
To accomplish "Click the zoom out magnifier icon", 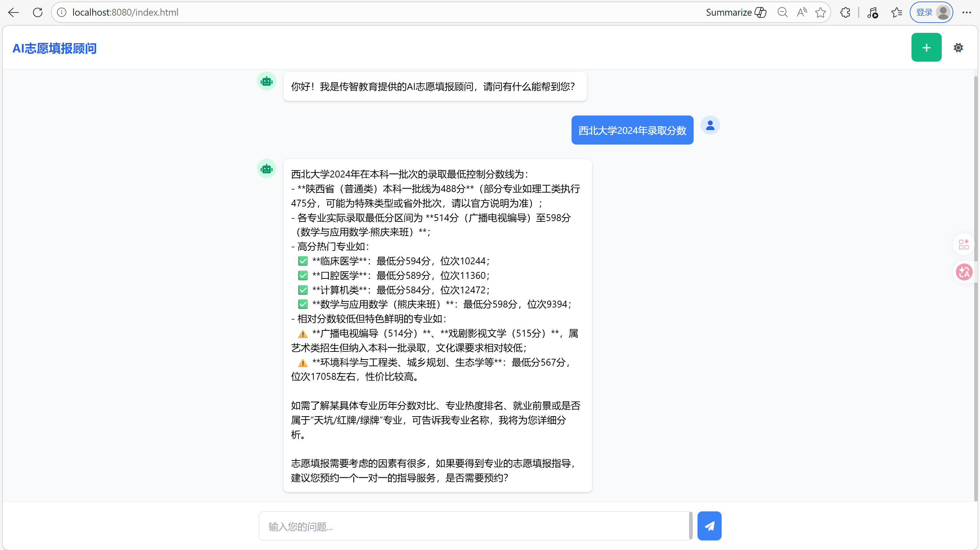I will (x=782, y=12).
